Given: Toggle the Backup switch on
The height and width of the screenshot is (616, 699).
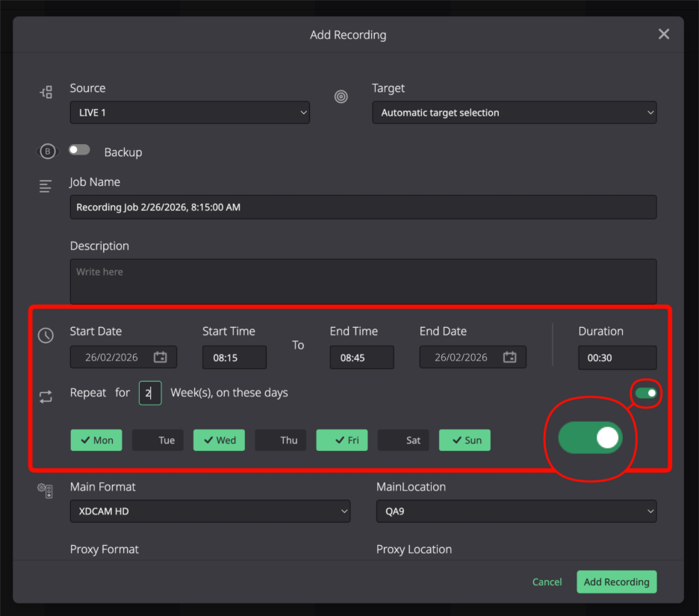Looking at the screenshot, I should pos(79,150).
